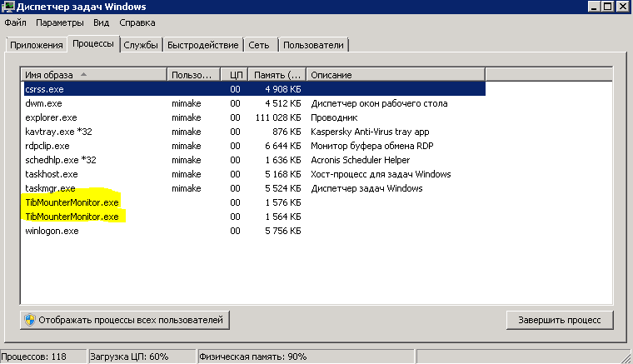Screen dimensions: 633x364
Task: Switch to the Службы tab
Action: click(x=141, y=45)
